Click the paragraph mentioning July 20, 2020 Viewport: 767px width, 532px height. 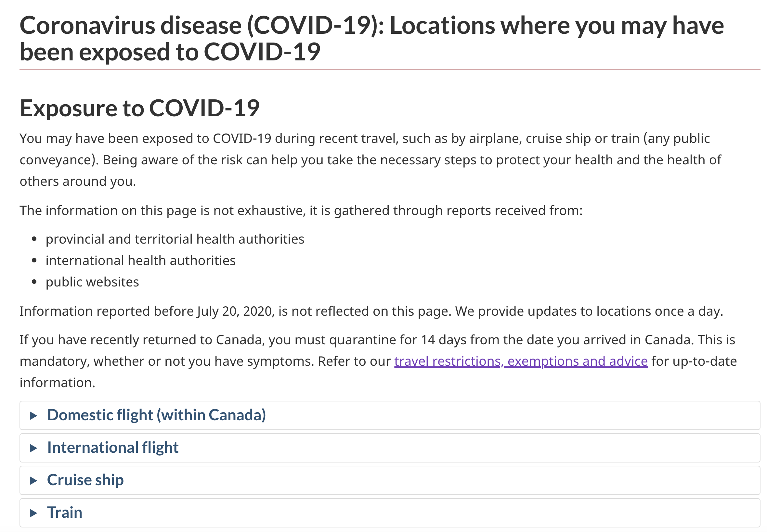point(371,311)
